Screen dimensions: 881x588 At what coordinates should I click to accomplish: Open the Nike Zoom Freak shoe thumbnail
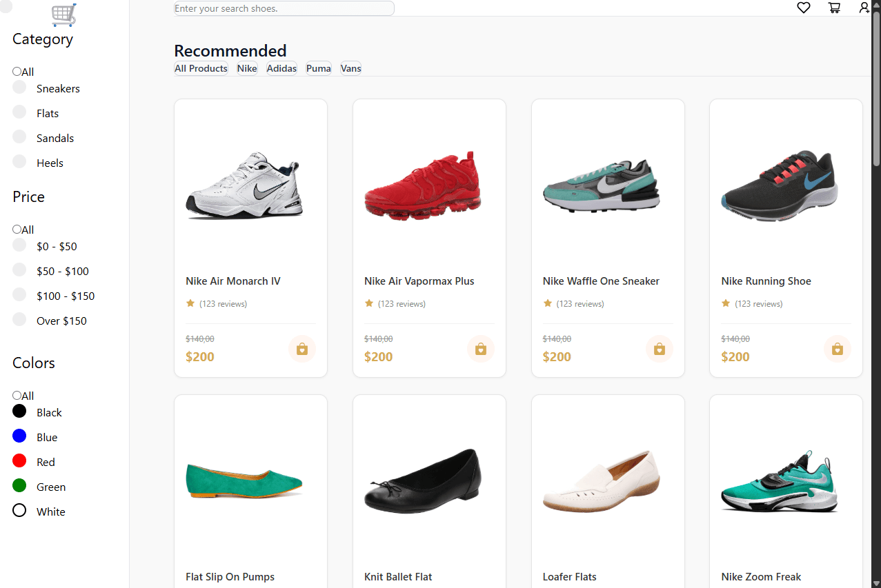[x=780, y=482]
